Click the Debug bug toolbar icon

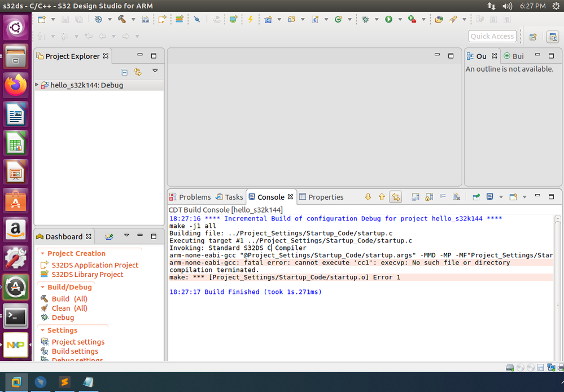365,19
